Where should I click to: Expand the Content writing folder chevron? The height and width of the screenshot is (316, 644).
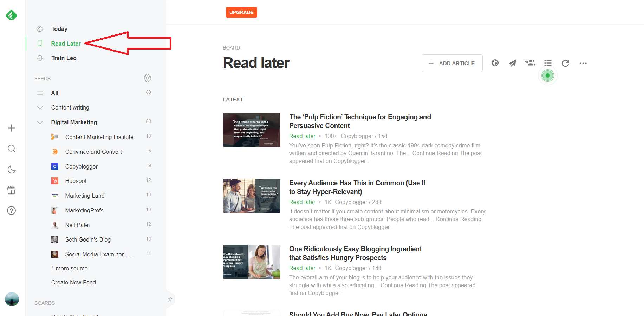pos(40,108)
